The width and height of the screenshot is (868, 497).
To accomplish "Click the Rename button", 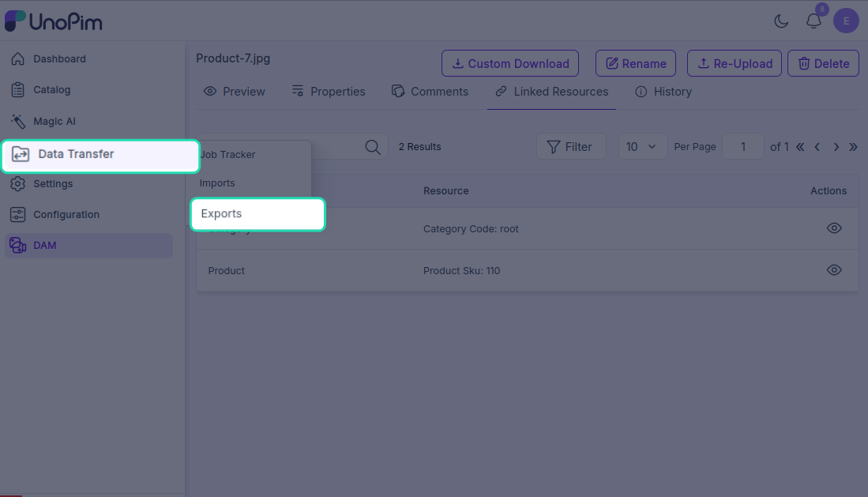I will point(636,63).
